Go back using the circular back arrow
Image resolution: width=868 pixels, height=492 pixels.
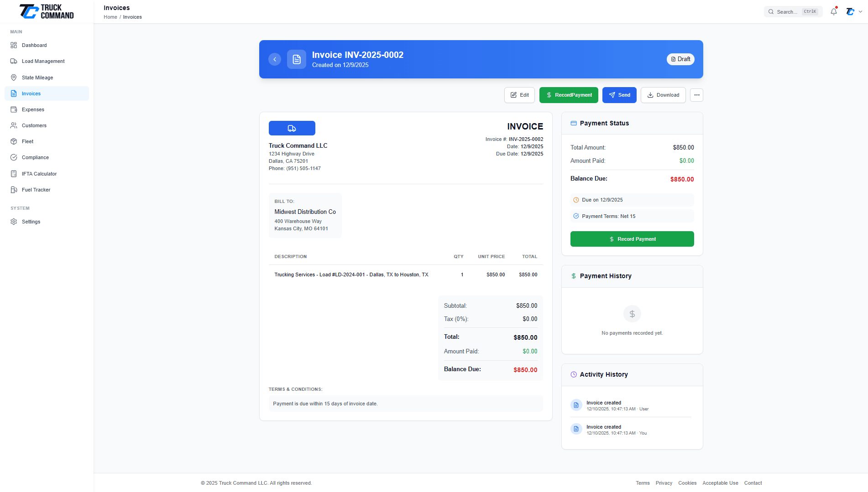[275, 59]
